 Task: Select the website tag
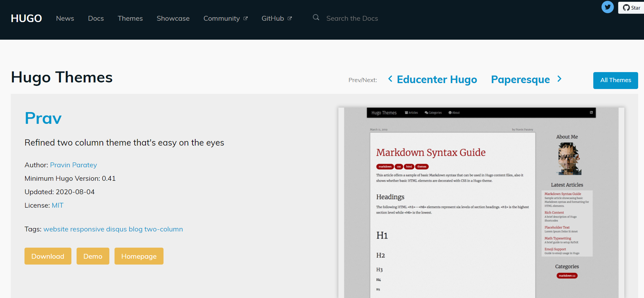[x=56, y=229]
